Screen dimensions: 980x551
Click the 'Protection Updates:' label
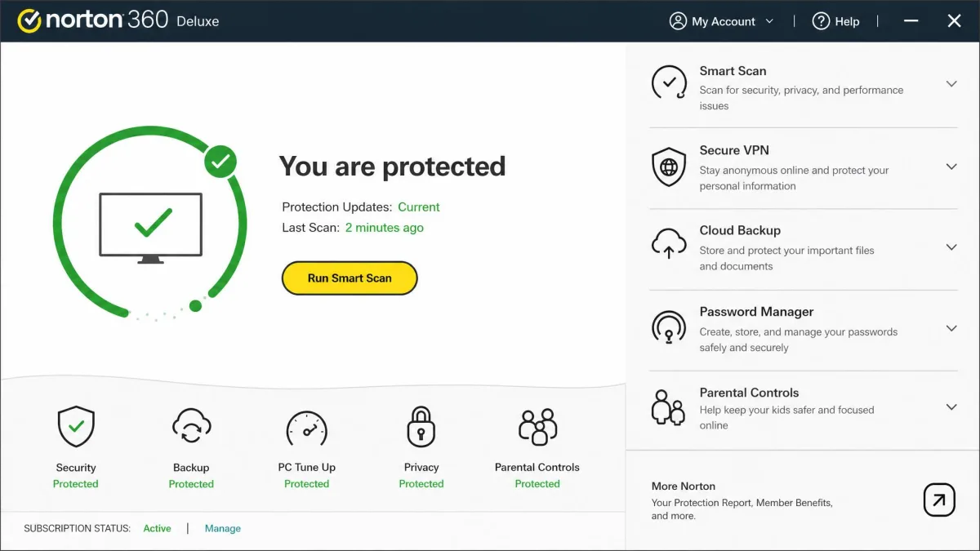[x=337, y=207]
